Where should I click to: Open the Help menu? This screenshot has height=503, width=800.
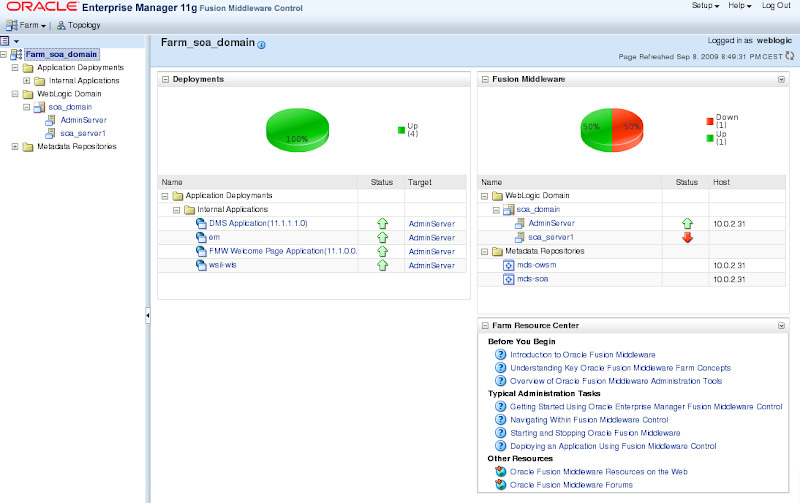point(740,6)
